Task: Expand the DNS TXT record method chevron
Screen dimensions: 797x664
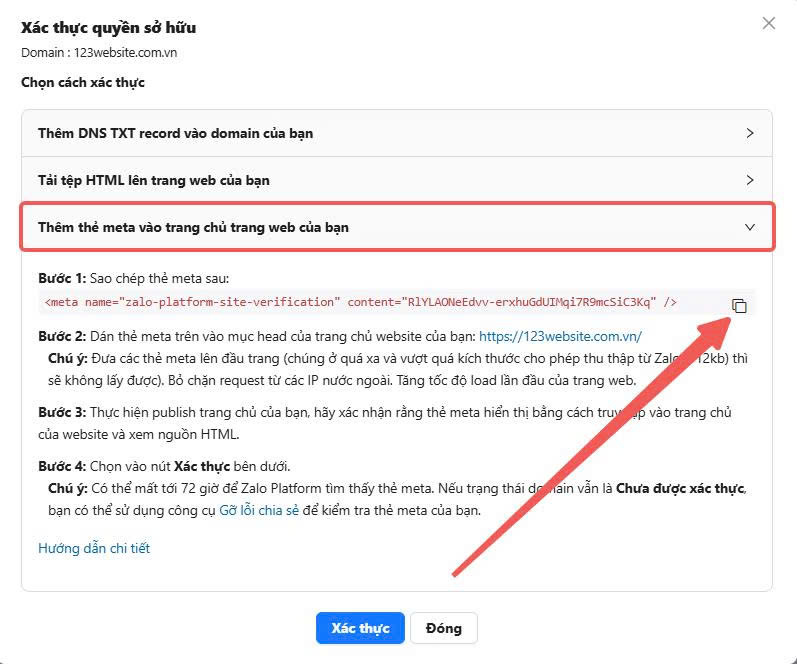Action: pos(750,133)
